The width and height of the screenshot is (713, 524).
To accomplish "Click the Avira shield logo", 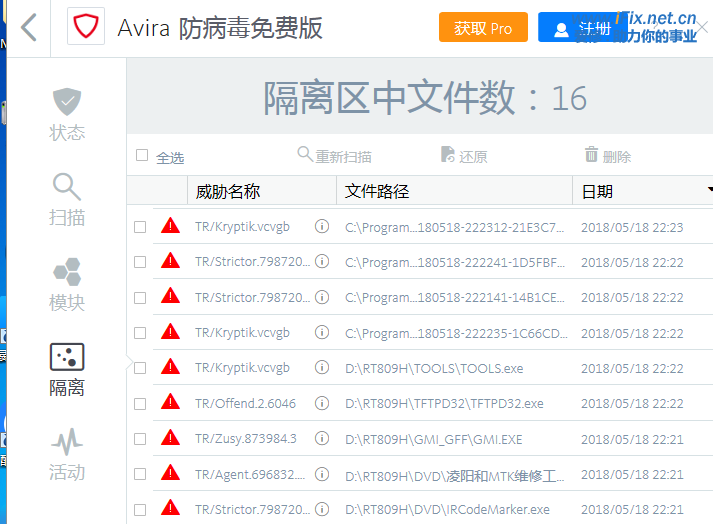I will [x=86, y=28].
